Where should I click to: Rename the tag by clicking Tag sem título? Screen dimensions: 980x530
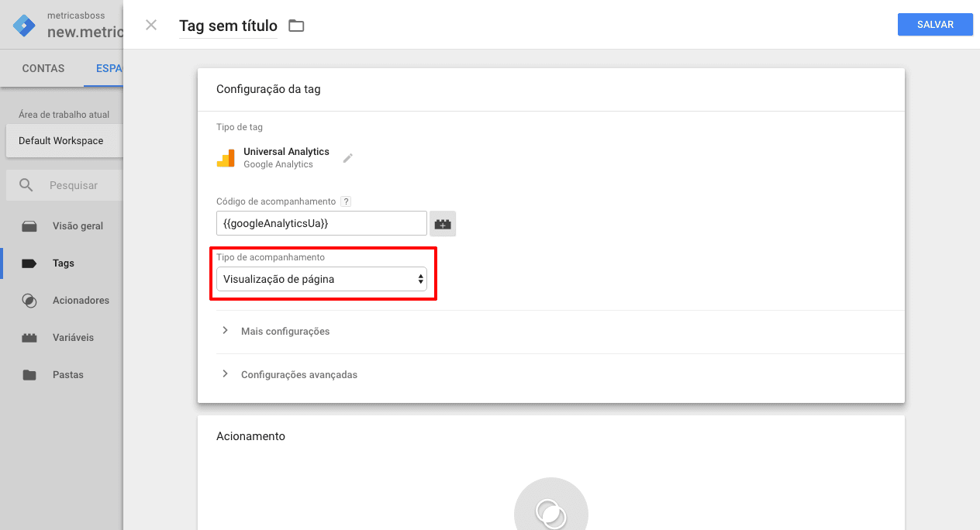tap(227, 26)
